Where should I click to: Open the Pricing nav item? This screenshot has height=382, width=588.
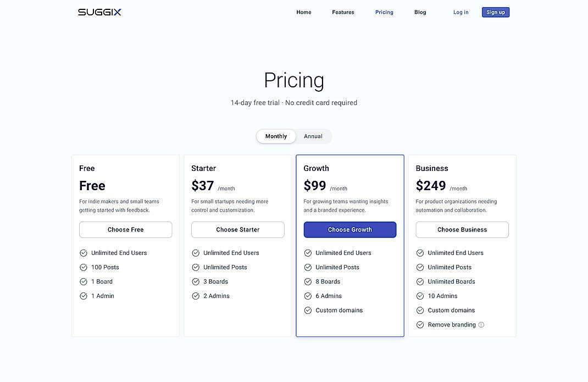click(384, 12)
